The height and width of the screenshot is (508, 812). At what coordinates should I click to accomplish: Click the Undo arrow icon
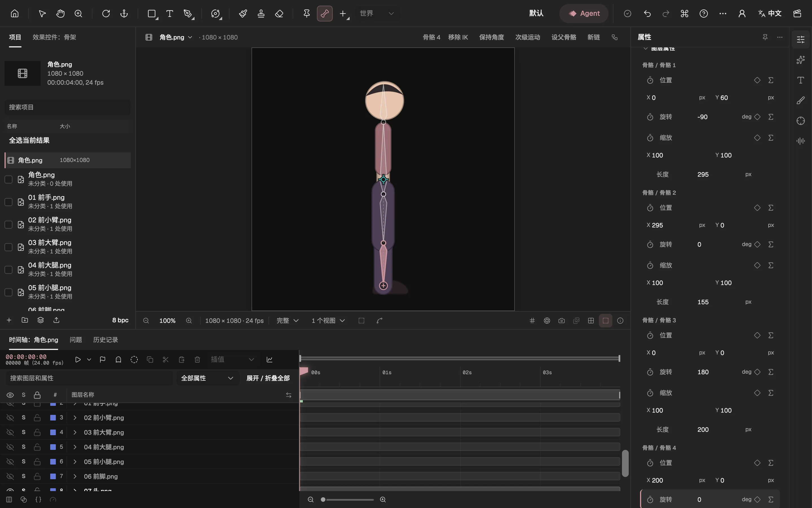point(648,14)
